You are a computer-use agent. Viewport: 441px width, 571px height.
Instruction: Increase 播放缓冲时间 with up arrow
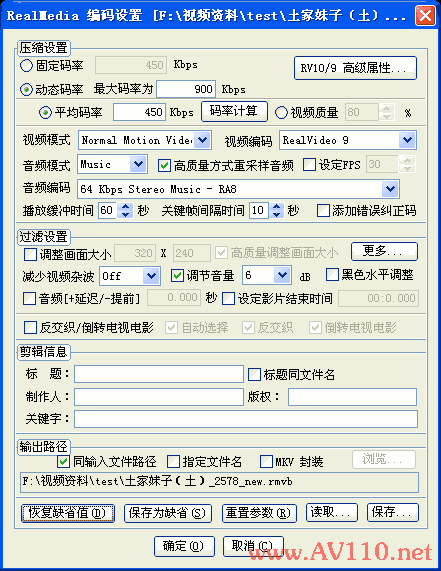pyautogui.click(x=125, y=206)
